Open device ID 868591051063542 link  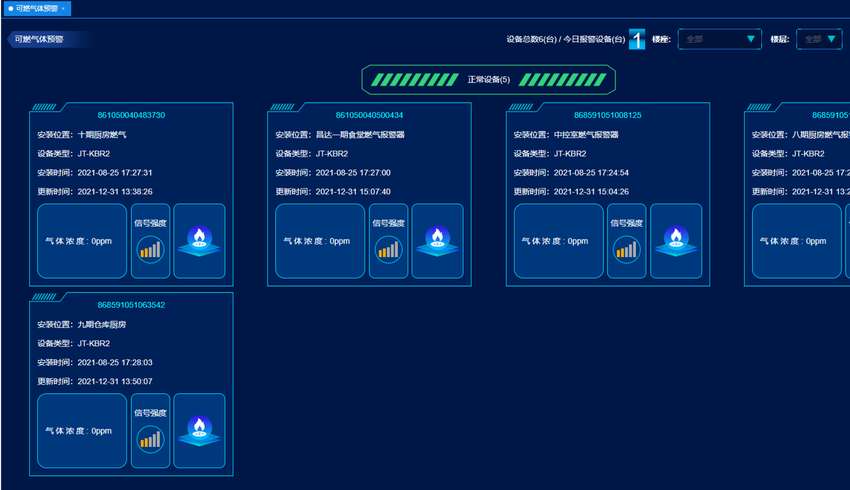tap(131, 305)
